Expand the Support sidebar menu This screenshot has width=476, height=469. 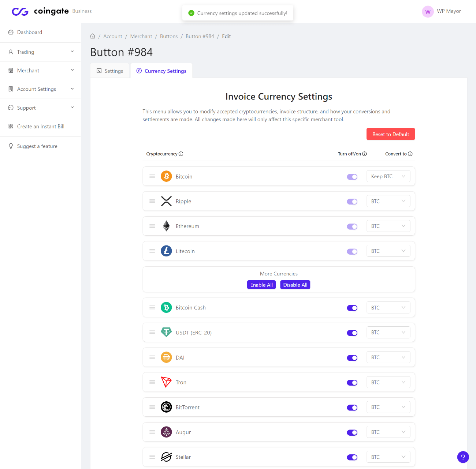click(40, 108)
